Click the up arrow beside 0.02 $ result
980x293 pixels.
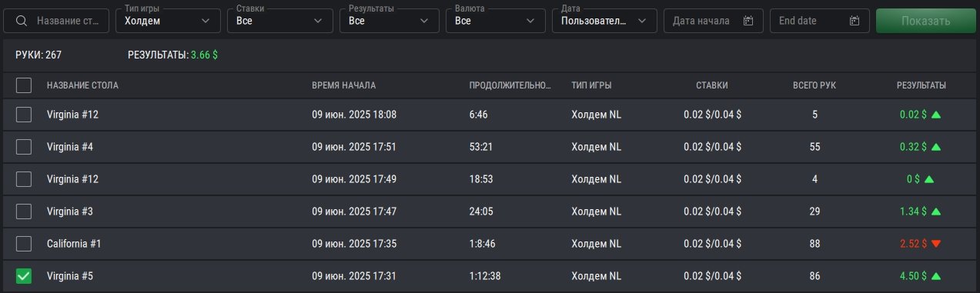936,115
